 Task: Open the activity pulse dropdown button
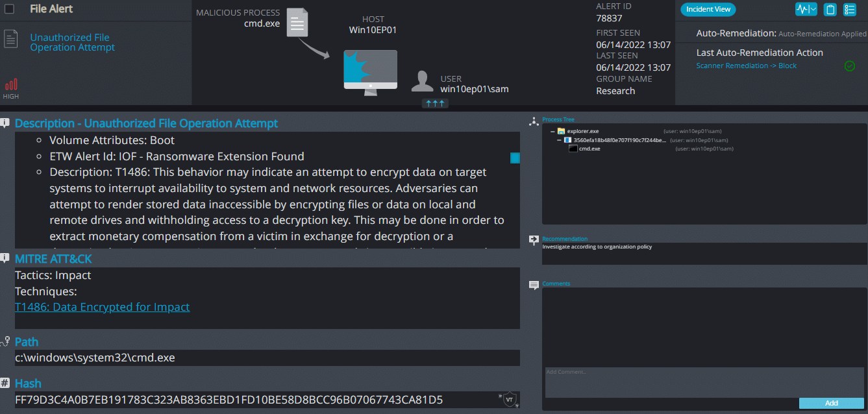806,9
